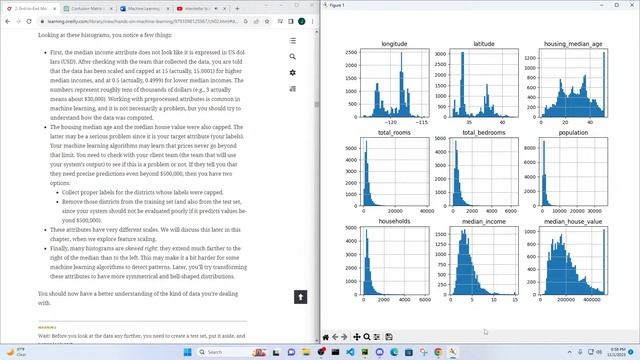
Task: Click the latitude histogram title
Action: 484,44
